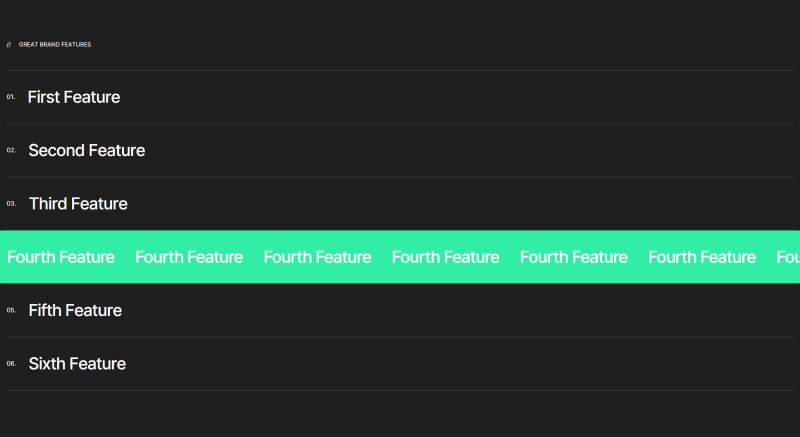Click the double slash before the heading

9,44
